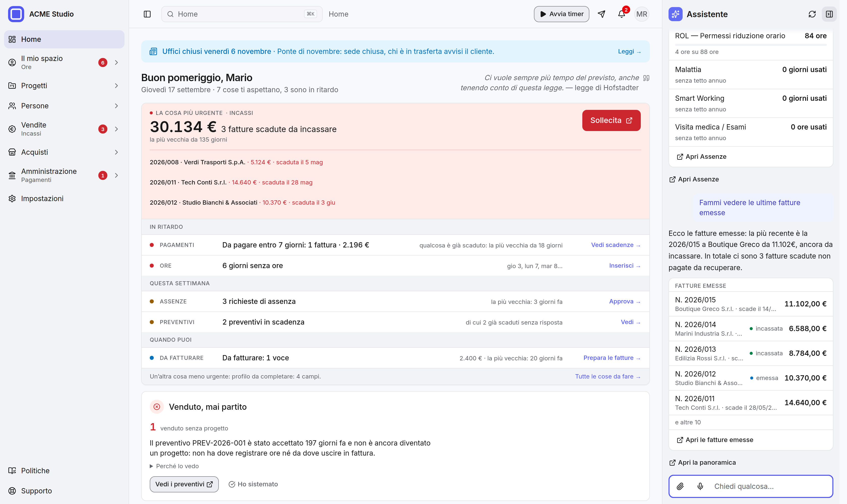Expand the Acquisti menu chevron
This screenshot has width=847, height=504.
click(116, 152)
